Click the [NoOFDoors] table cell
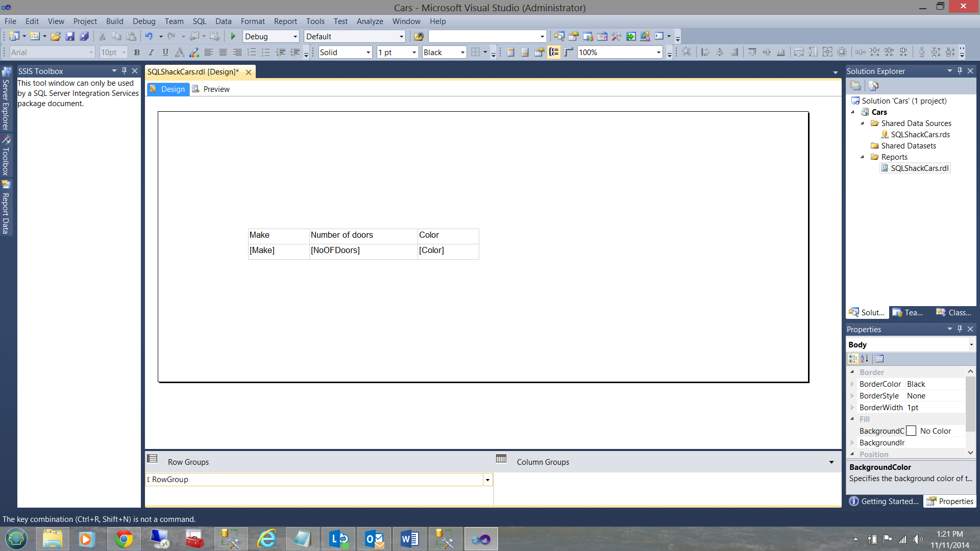The height and width of the screenshot is (551, 980). (x=335, y=251)
